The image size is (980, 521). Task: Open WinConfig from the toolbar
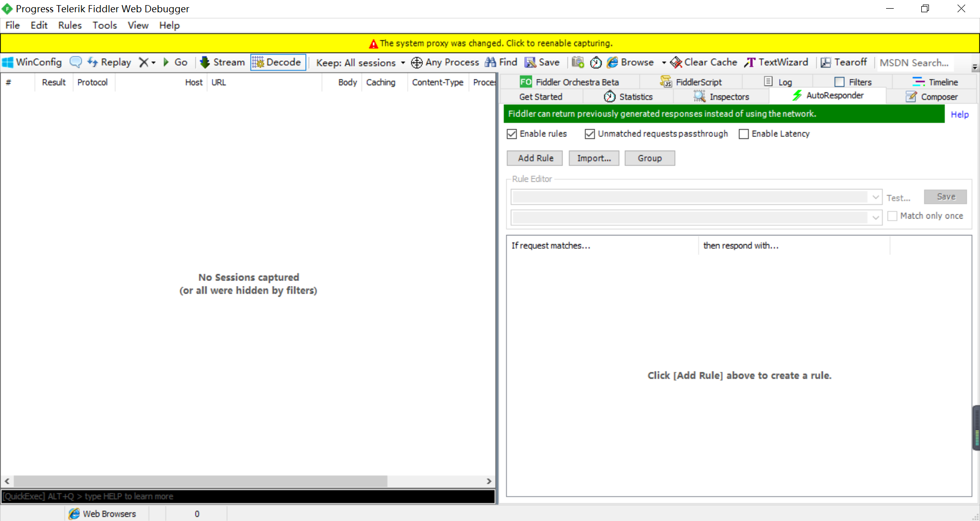pos(32,62)
